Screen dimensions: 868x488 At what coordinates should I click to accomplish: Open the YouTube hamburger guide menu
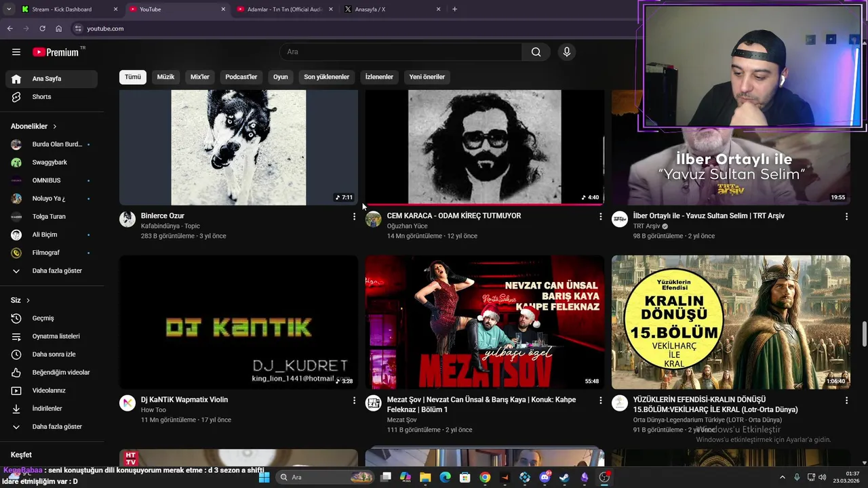(16, 52)
